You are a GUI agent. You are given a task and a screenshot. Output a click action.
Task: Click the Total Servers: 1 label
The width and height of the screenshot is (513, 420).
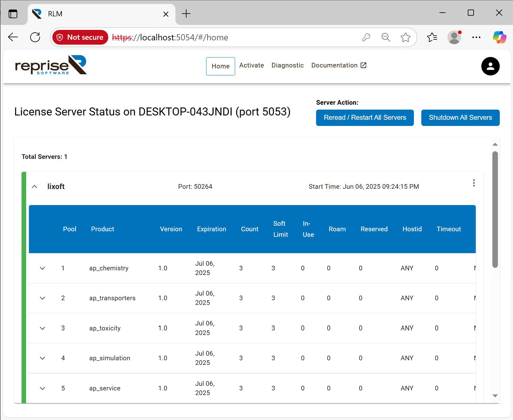tap(44, 157)
